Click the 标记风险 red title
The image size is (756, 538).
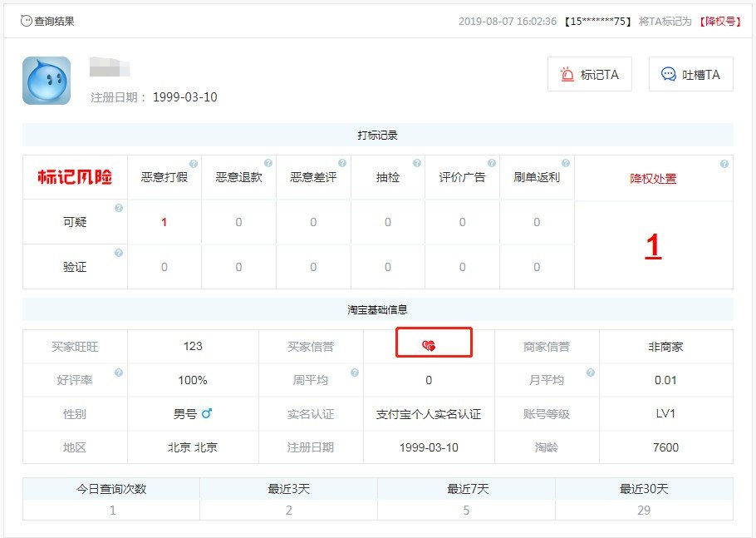click(75, 177)
